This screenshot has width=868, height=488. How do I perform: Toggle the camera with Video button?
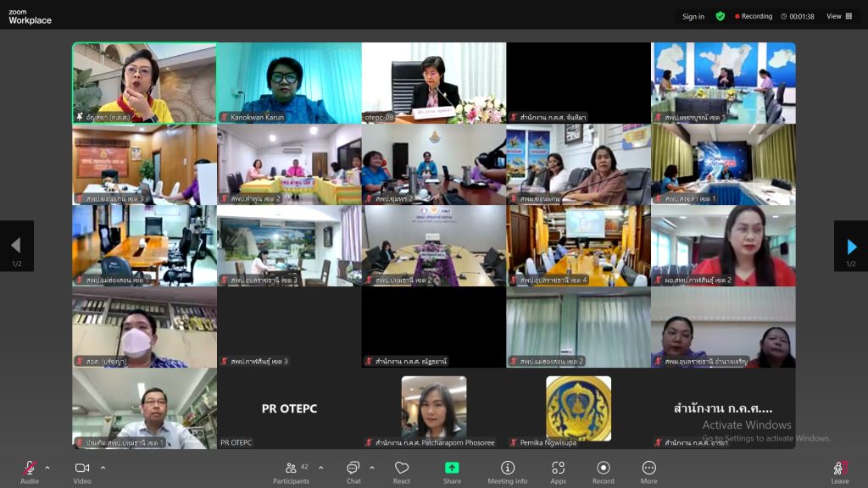click(x=82, y=471)
